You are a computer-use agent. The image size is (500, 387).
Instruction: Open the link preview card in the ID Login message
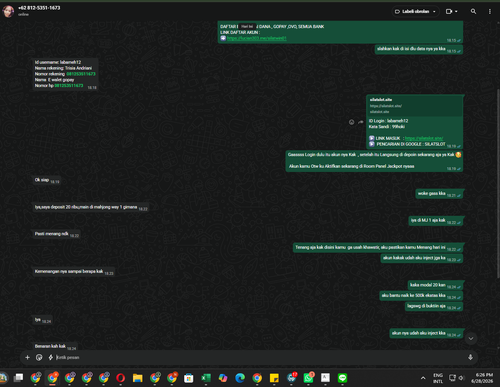(414, 105)
